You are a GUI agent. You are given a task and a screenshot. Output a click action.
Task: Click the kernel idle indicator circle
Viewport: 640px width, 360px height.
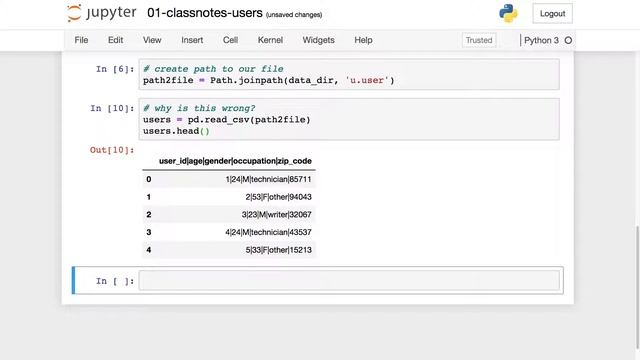click(x=568, y=40)
